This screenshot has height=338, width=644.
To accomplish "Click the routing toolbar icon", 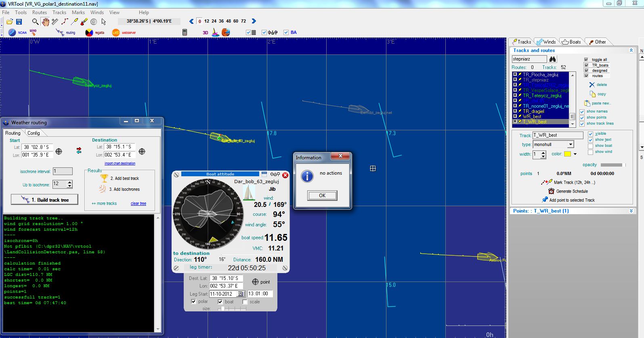I will [60, 32].
